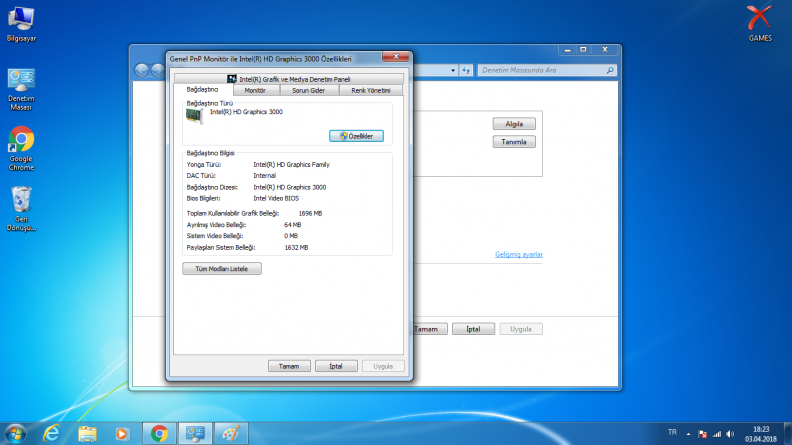Image resolution: width=792 pixels, height=445 pixels.
Task: Select the Intel(R) HD Graphics Family text
Action: [x=291, y=165]
